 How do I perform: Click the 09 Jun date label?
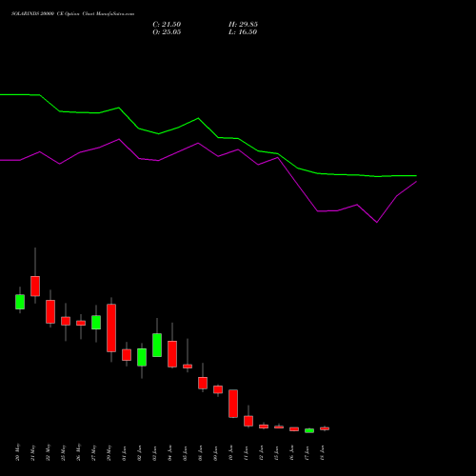pyautogui.click(x=216, y=453)
